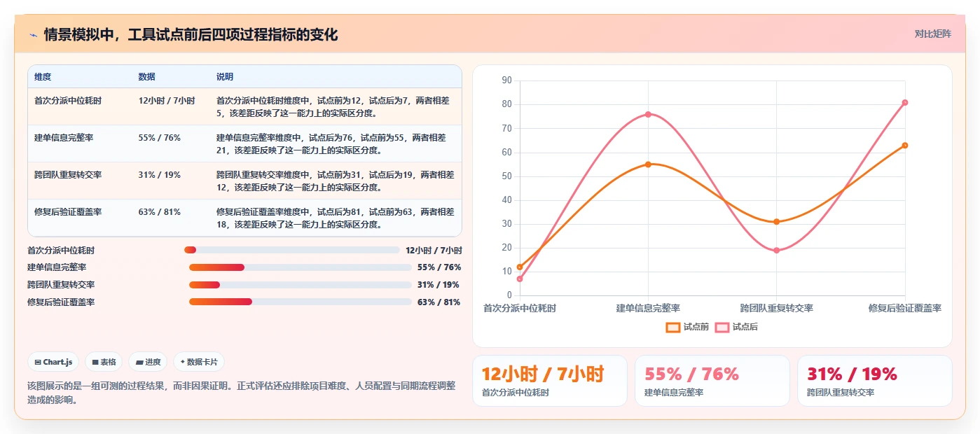The height and width of the screenshot is (434, 980).
Task: Click the 55% / 76% table cell
Action: [160, 138]
